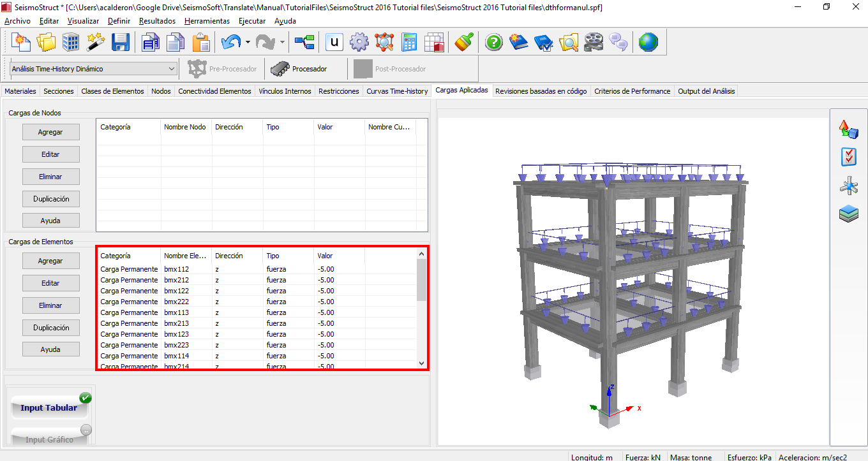Open the Herramientas menu
This screenshot has width=868, height=461.
(207, 21)
